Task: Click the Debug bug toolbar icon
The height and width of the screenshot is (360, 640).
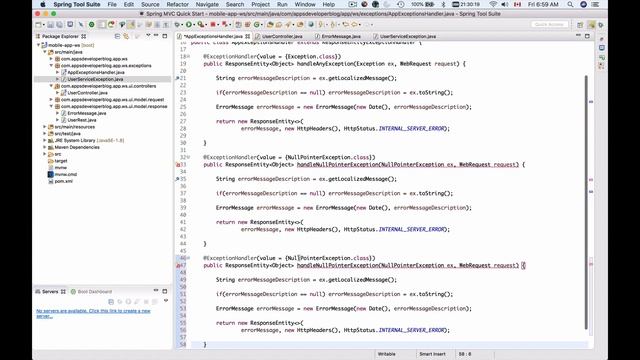Action: pyautogui.click(x=177, y=25)
